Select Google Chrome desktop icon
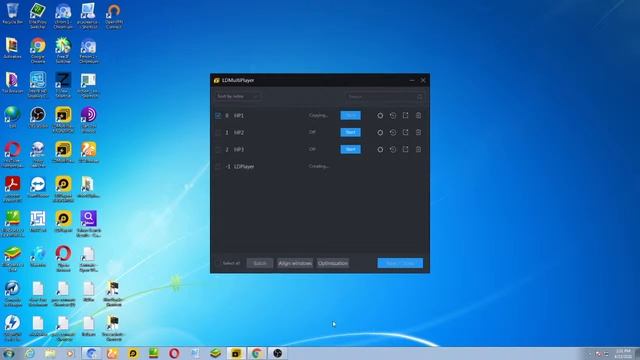Viewport: 640px width, 360px height. pos(38,51)
